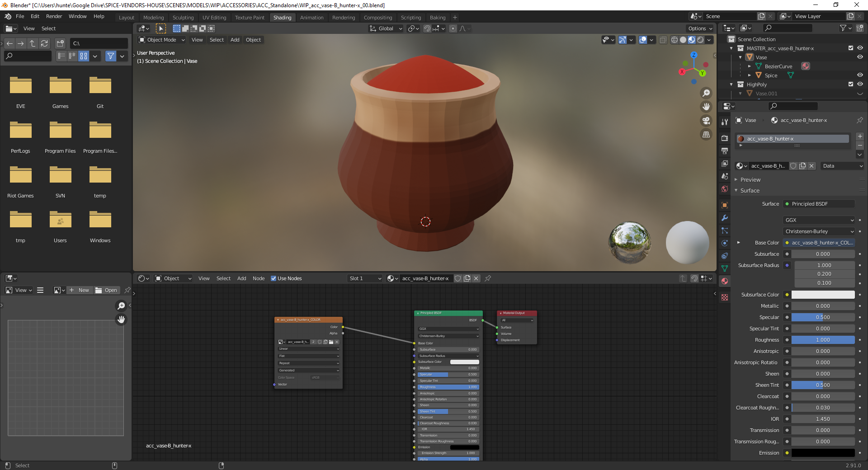Open the Christensen-Burley subsurface method dropdown
The width and height of the screenshot is (868, 470).
coord(819,231)
